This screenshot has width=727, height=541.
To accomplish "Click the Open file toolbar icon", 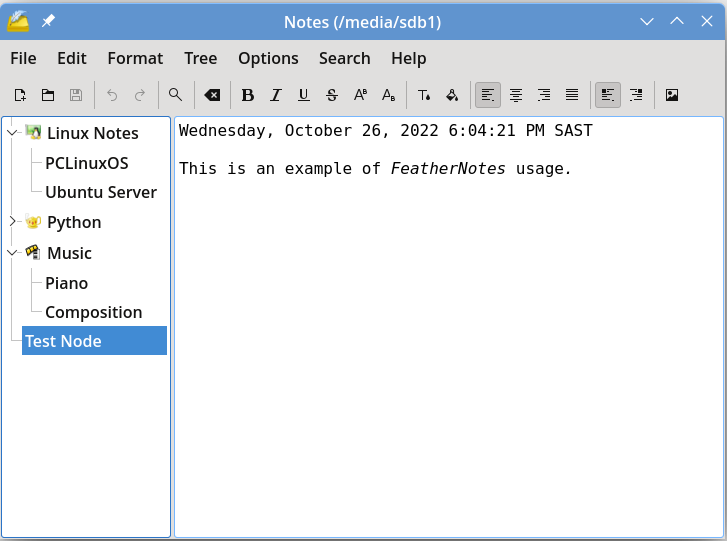I will [x=48, y=95].
